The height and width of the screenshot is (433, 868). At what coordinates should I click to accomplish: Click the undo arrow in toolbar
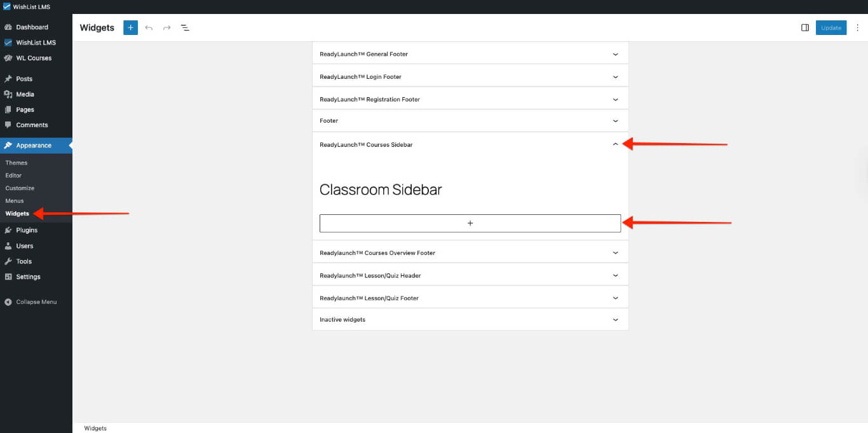pyautogui.click(x=149, y=28)
